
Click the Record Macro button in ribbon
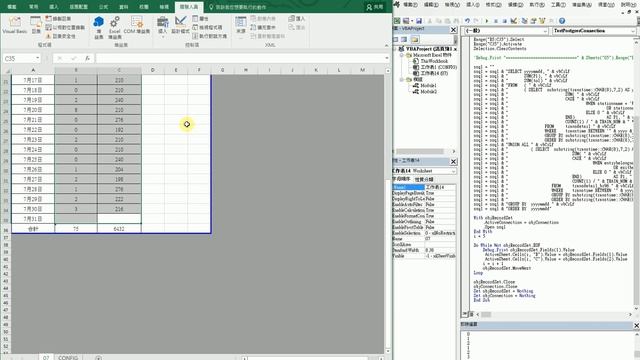[x=58, y=18]
